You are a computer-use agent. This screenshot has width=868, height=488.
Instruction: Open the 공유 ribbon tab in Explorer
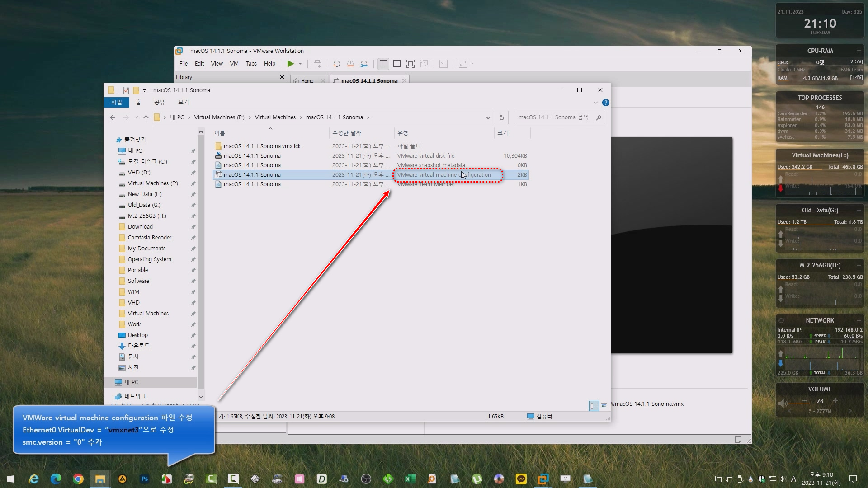pos(160,103)
